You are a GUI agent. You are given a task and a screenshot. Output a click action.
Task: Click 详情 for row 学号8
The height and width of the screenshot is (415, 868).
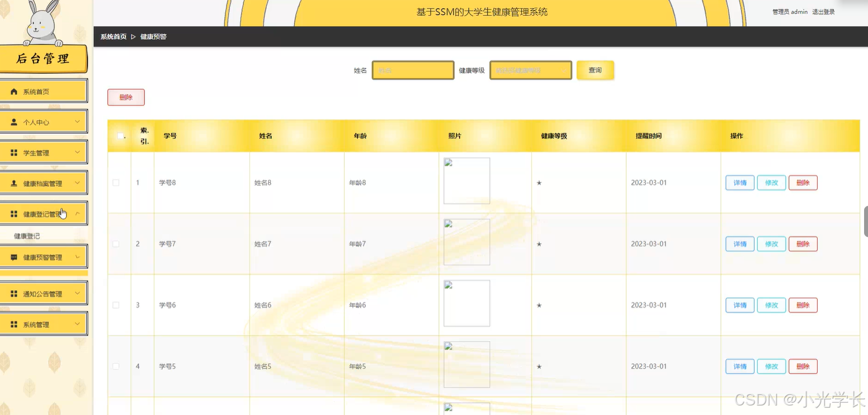pos(740,183)
